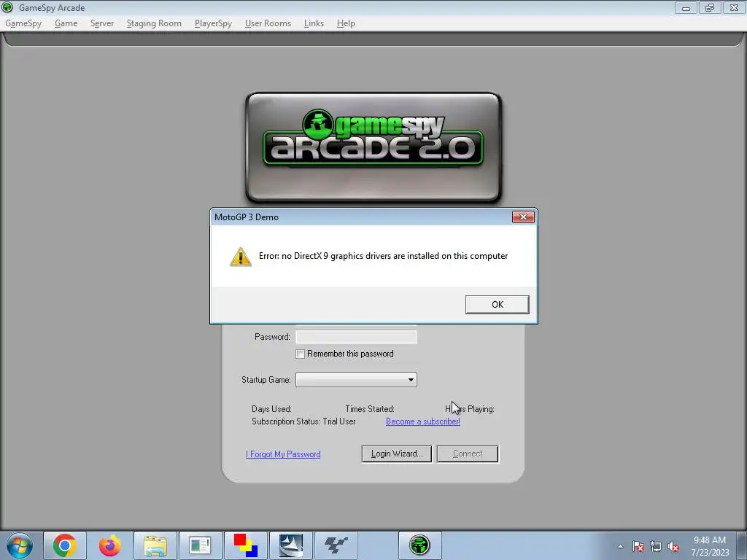Launch Google Chrome from the taskbar

click(65, 545)
